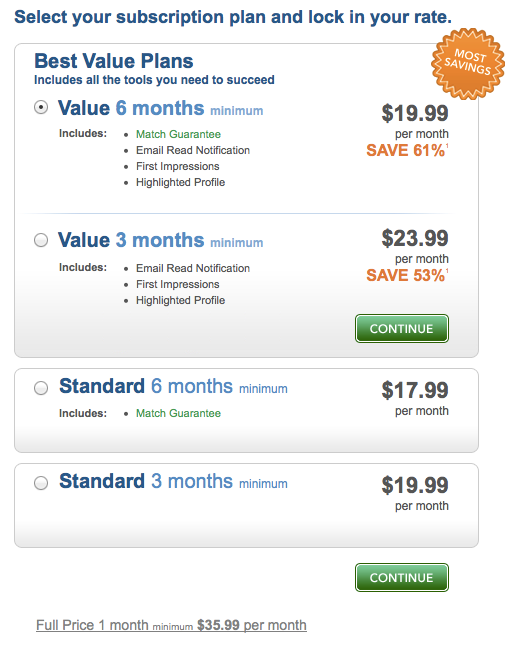Image resolution: width=520 pixels, height=648 pixels.
Task: Click the SAVE 53% label
Action: (407, 275)
